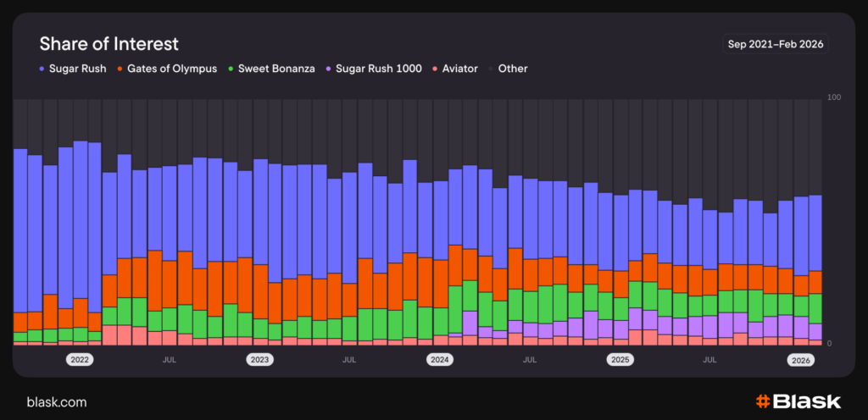
Task: Toggle Sugar Rush 1000 legend item
Action: point(378,69)
